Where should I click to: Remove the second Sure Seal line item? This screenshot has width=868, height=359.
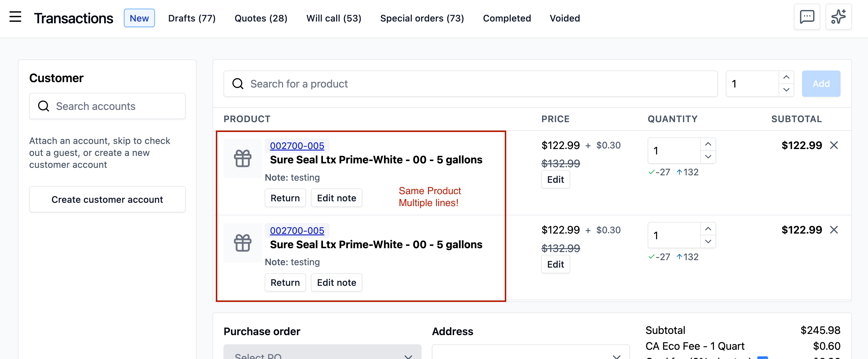tap(834, 230)
